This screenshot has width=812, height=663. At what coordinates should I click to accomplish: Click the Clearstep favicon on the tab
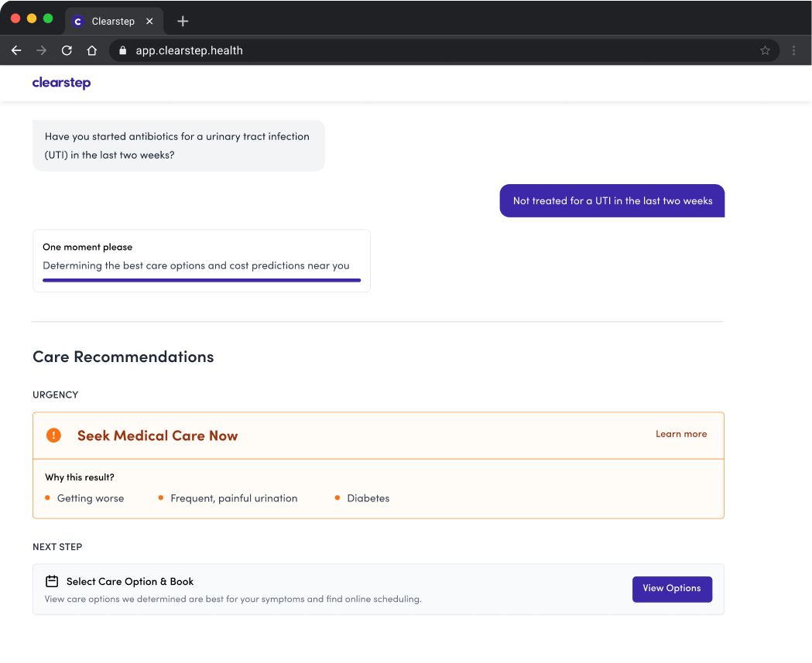(77, 21)
